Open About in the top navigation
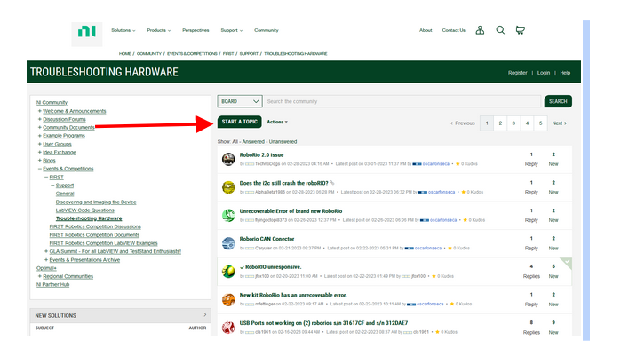This screenshot has width=621, height=364. (x=426, y=30)
